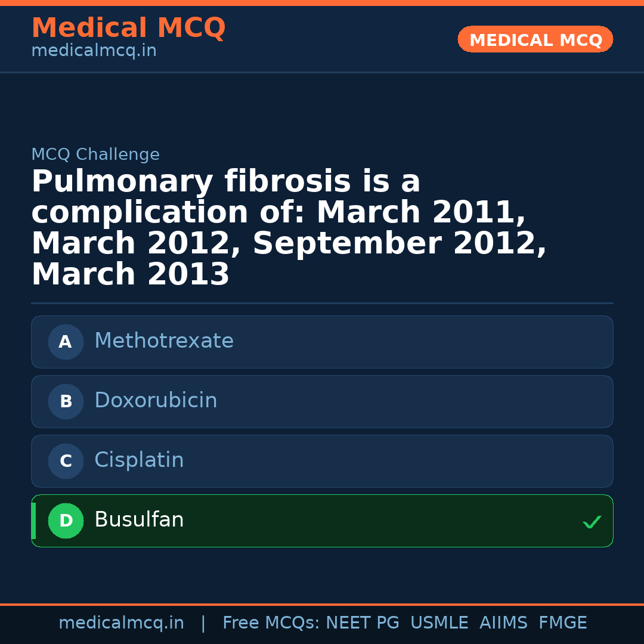Click FMGE in the footer
This screenshot has height=644, width=644.
point(562,623)
